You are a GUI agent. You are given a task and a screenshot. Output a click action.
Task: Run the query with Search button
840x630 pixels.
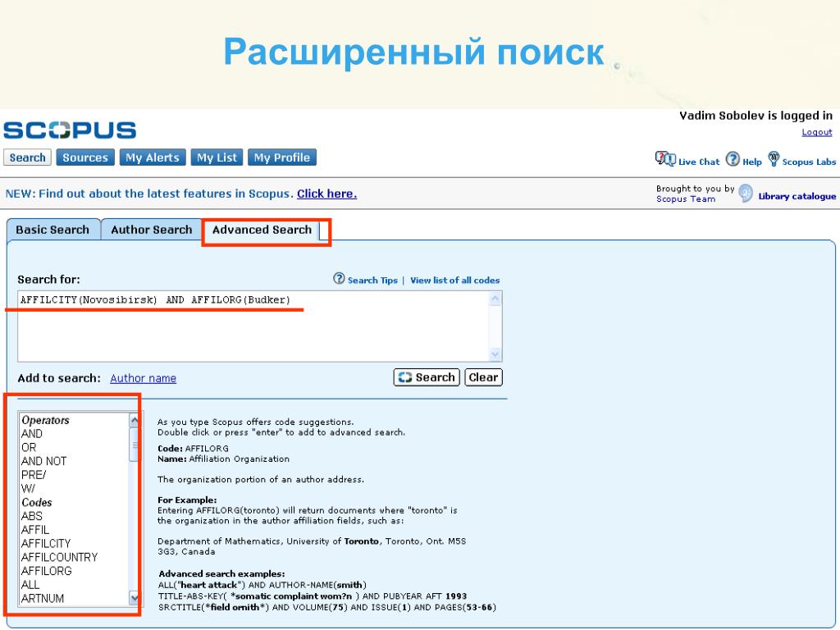427,377
